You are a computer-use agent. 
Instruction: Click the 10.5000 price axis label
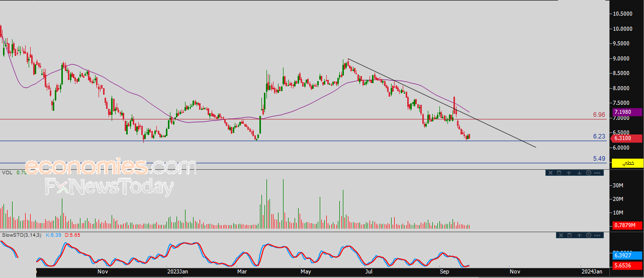(621, 14)
